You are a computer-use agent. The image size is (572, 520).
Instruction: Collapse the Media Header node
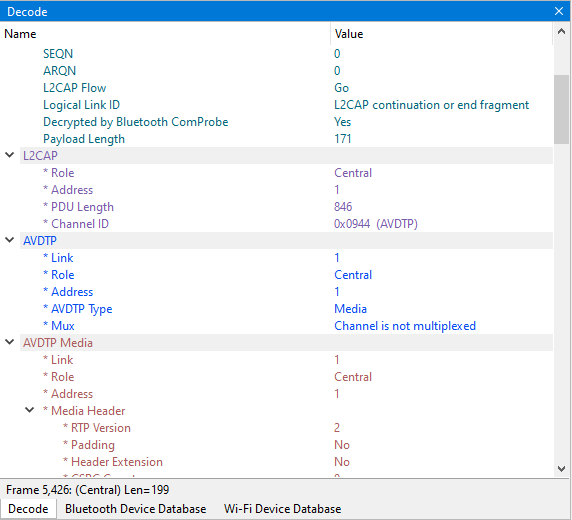point(30,410)
